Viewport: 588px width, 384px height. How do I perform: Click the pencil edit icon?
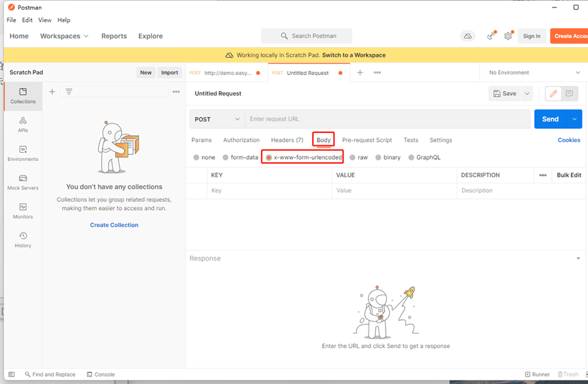553,93
